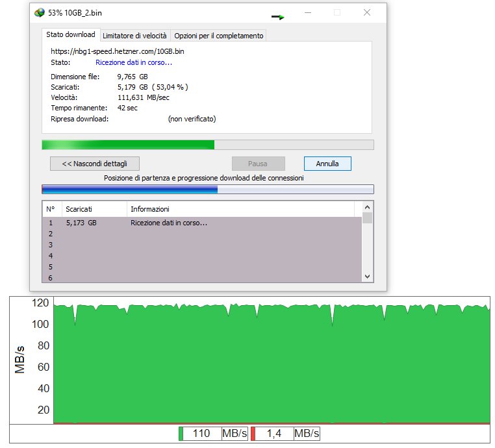
Task: Click the scroll up arrow in connections list
Action: (367, 207)
